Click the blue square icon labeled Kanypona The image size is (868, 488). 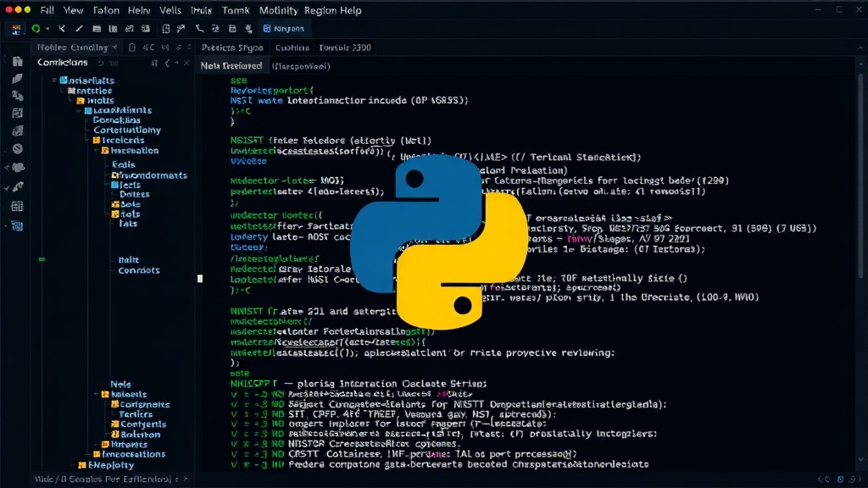[x=267, y=28]
